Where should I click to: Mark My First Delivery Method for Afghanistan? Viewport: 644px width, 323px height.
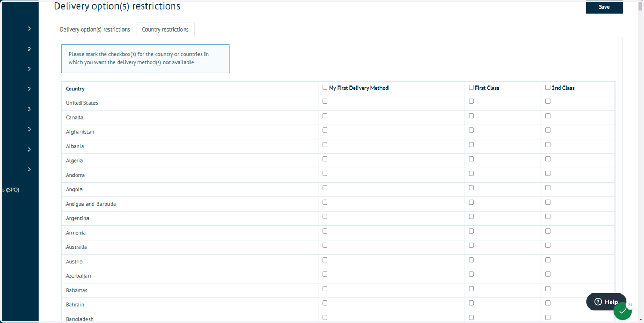[x=325, y=130]
